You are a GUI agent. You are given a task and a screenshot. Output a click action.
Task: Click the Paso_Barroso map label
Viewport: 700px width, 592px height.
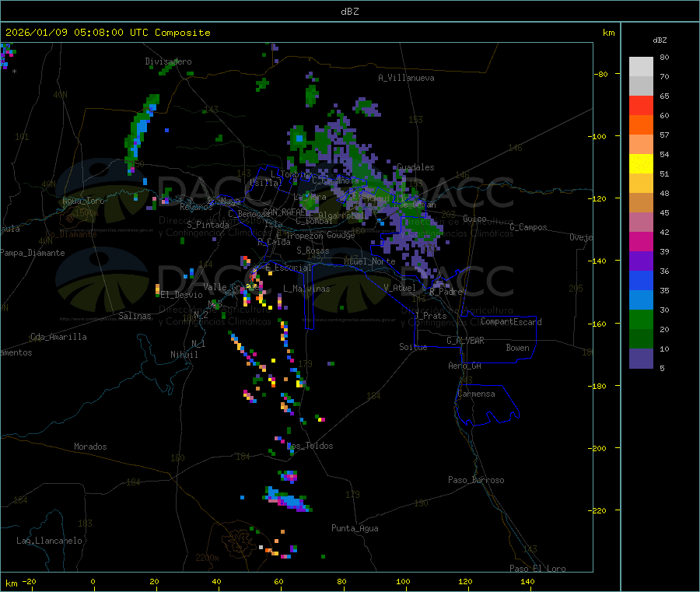(x=476, y=480)
